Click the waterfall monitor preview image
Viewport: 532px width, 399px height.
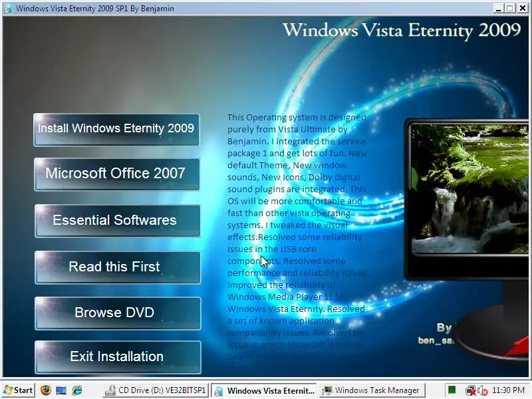[470, 189]
